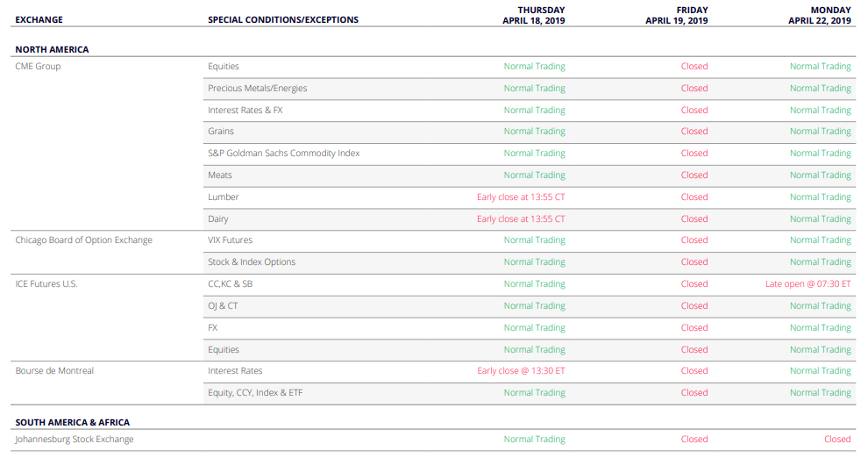Click the Bourse de Montreal exchange name
The width and height of the screenshot is (868, 465).
pyautogui.click(x=54, y=371)
